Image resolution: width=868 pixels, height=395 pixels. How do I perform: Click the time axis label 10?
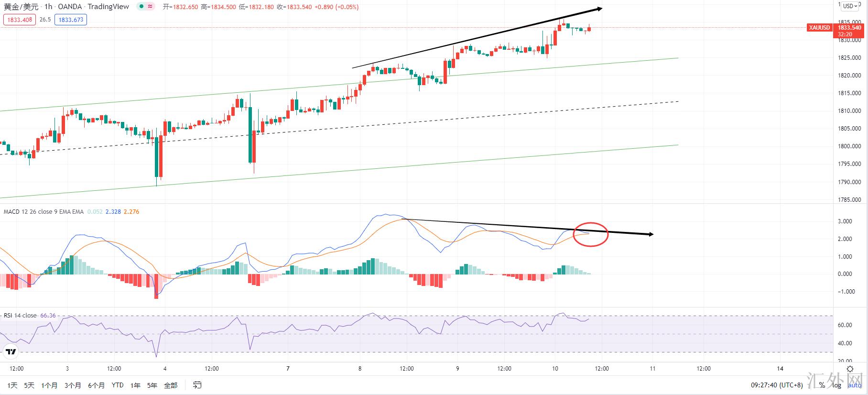tap(555, 369)
